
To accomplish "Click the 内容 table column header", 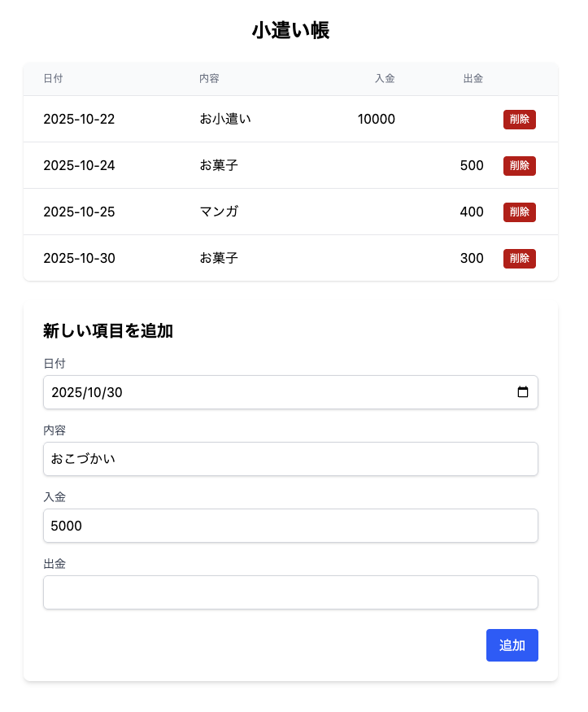I will pyautogui.click(x=209, y=79).
